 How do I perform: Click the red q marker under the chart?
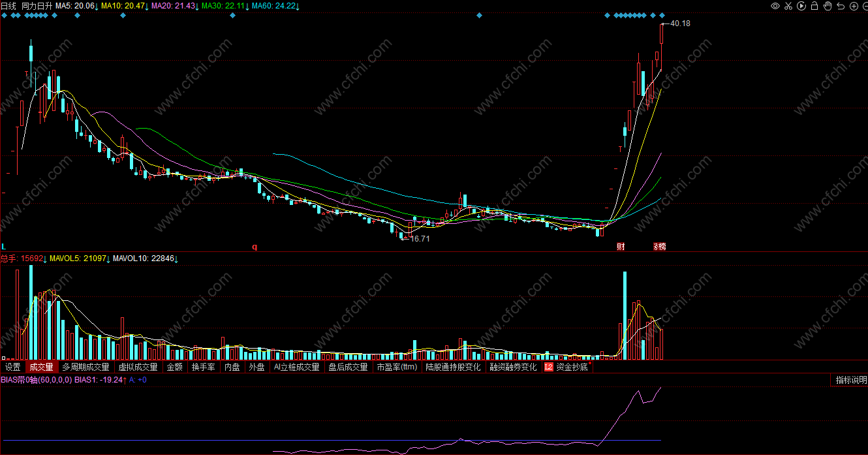(x=255, y=247)
